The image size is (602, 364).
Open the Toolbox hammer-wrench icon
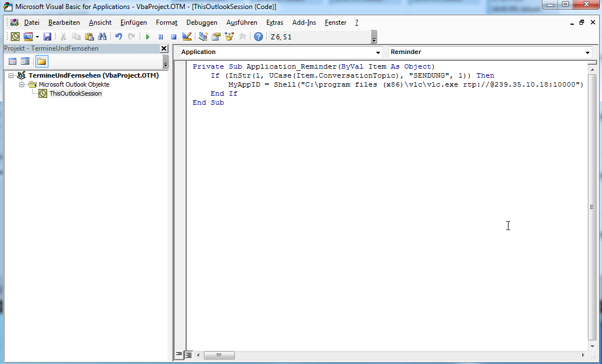pyautogui.click(x=242, y=37)
